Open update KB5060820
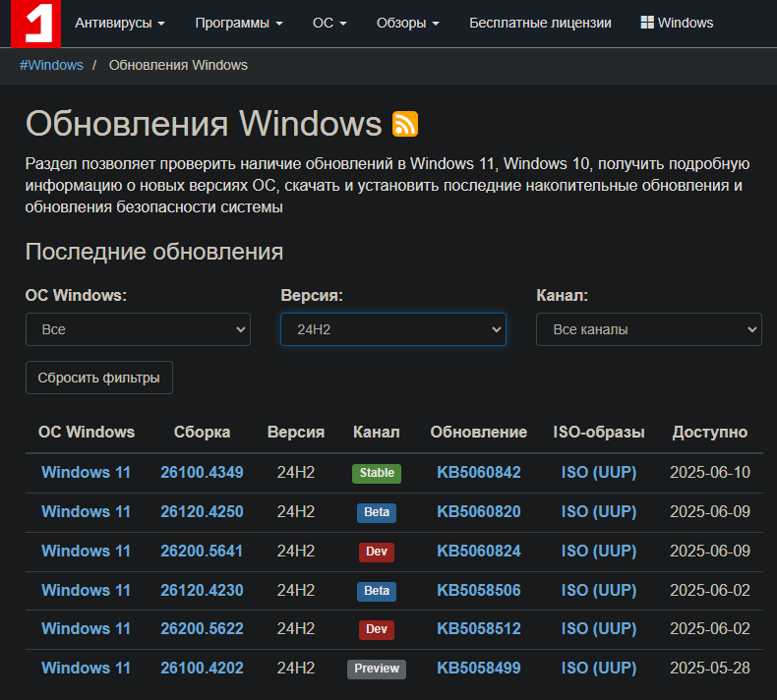Image resolution: width=777 pixels, height=700 pixels. (479, 512)
